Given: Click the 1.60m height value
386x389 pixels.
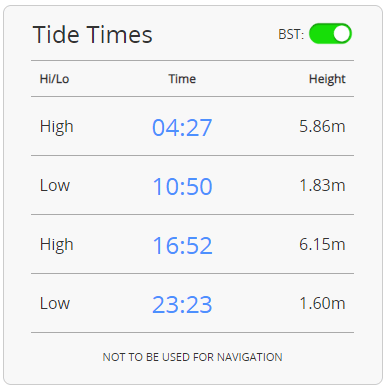Looking at the screenshot, I should 322,303.
